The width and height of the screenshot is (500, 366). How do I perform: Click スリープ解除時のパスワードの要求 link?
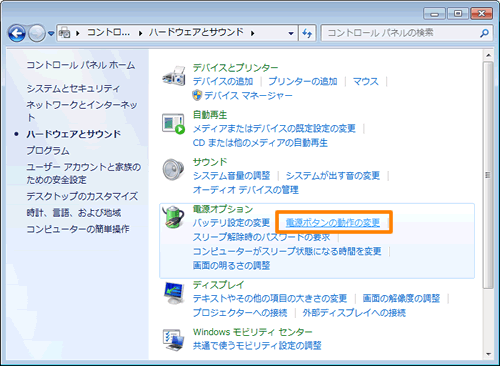pyautogui.click(x=261, y=237)
